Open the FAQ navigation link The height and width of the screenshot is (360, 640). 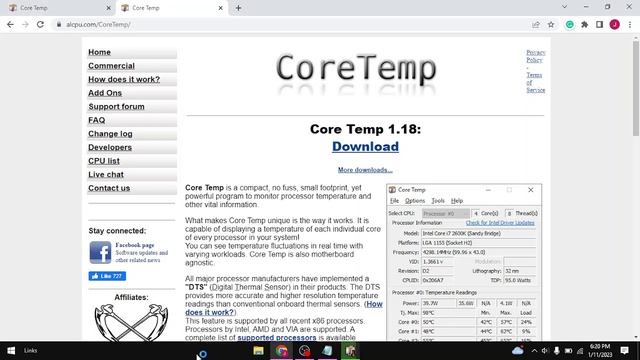pyautogui.click(x=97, y=120)
